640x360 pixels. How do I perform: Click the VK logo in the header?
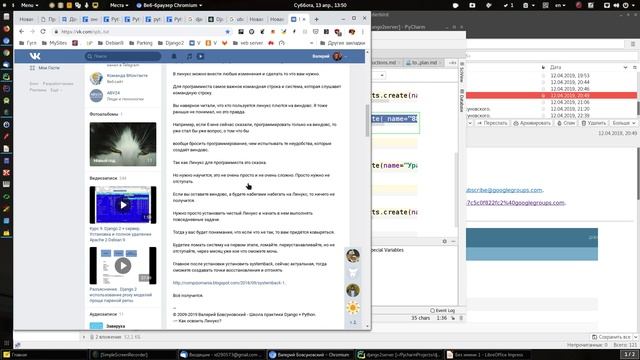point(35,56)
